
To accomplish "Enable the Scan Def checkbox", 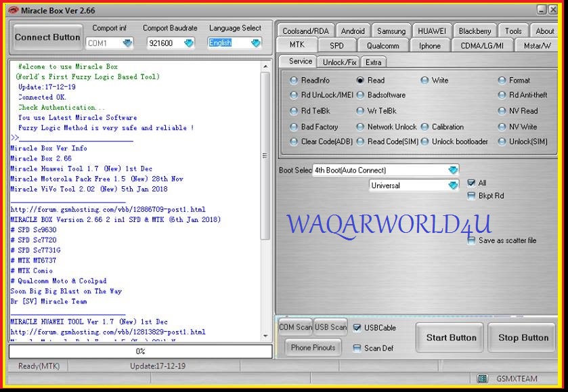I will point(357,348).
